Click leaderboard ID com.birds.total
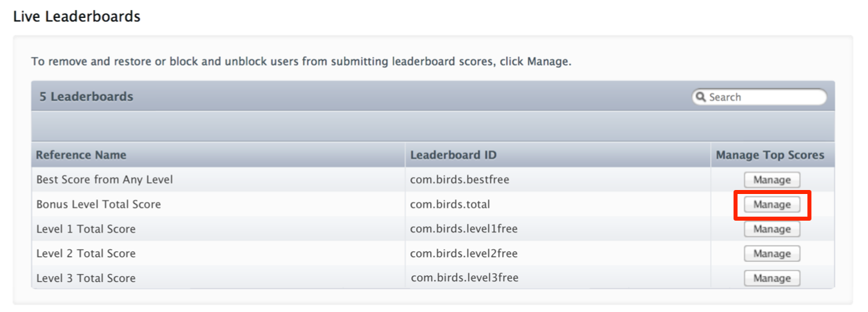The height and width of the screenshot is (312, 868). 450,205
